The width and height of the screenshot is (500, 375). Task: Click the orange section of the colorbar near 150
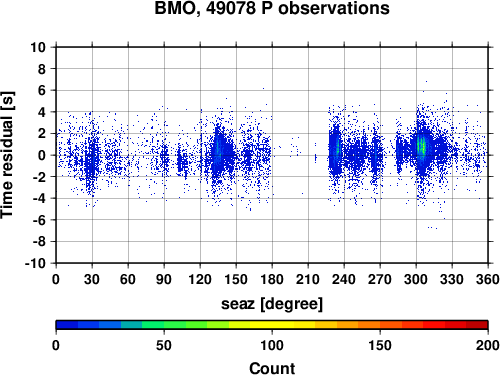pyautogui.click(x=380, y=325)
